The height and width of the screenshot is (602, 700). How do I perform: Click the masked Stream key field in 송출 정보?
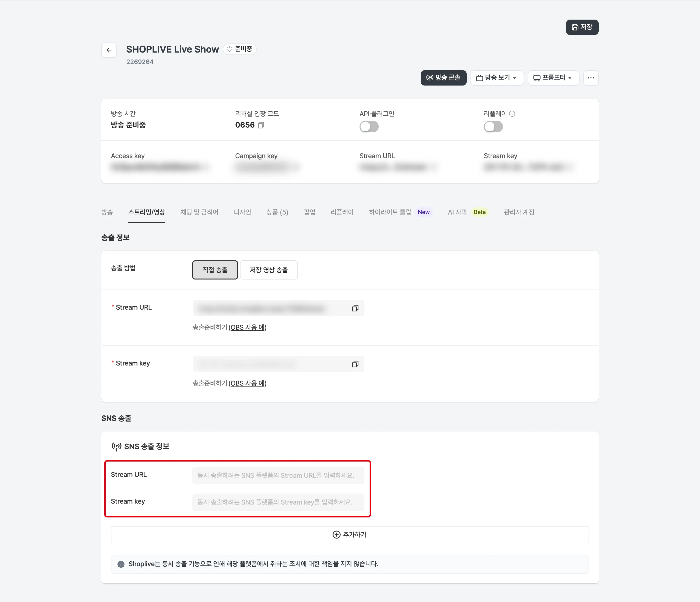click(x=278, y=364)
